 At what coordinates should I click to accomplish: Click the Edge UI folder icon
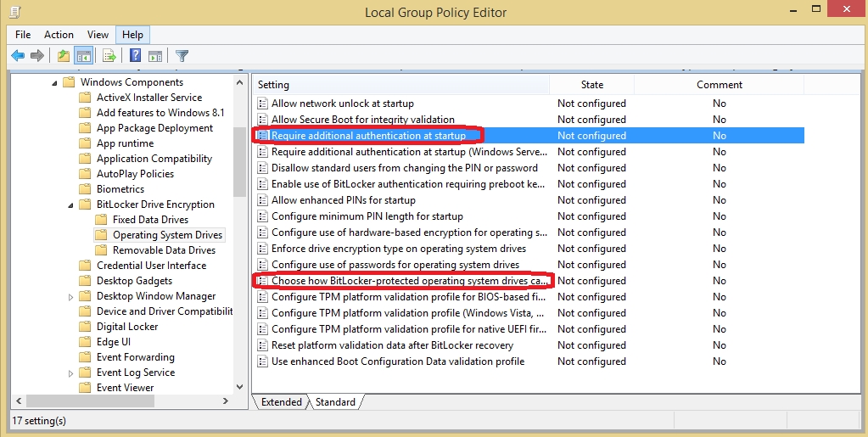(85, 342)
